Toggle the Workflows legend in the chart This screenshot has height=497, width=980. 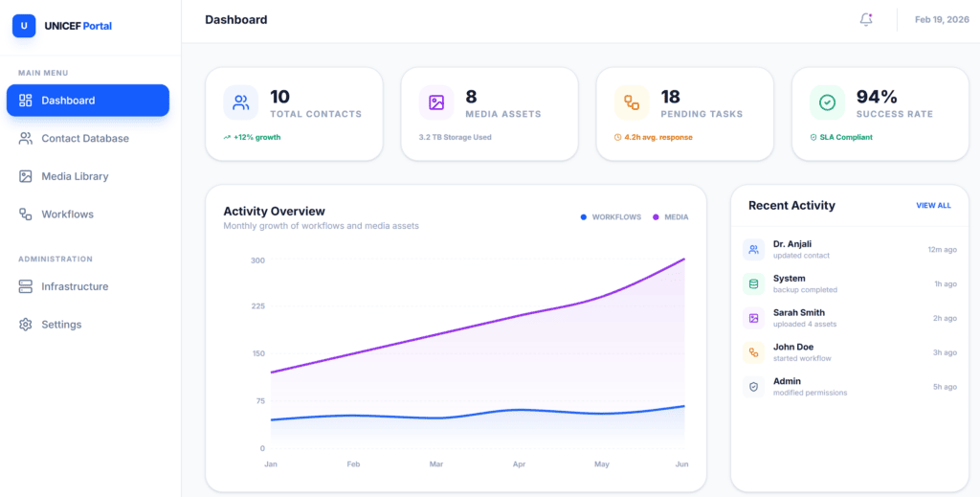(x=611, y=217)
